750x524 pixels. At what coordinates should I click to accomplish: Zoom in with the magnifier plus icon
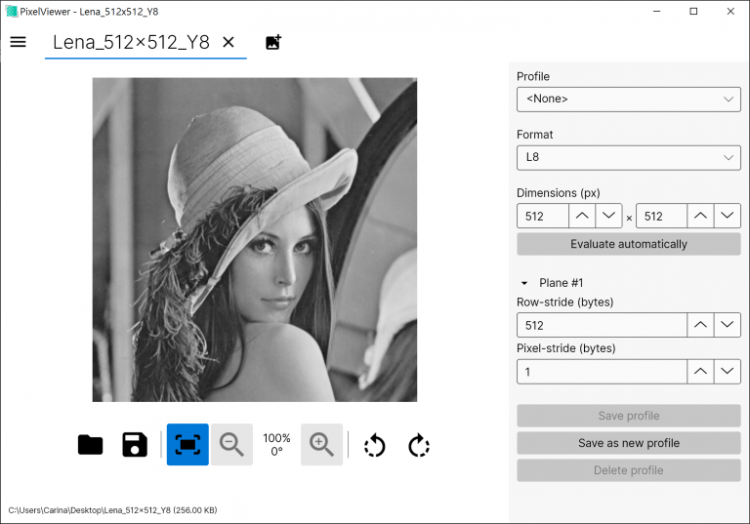tap(321, 445)
